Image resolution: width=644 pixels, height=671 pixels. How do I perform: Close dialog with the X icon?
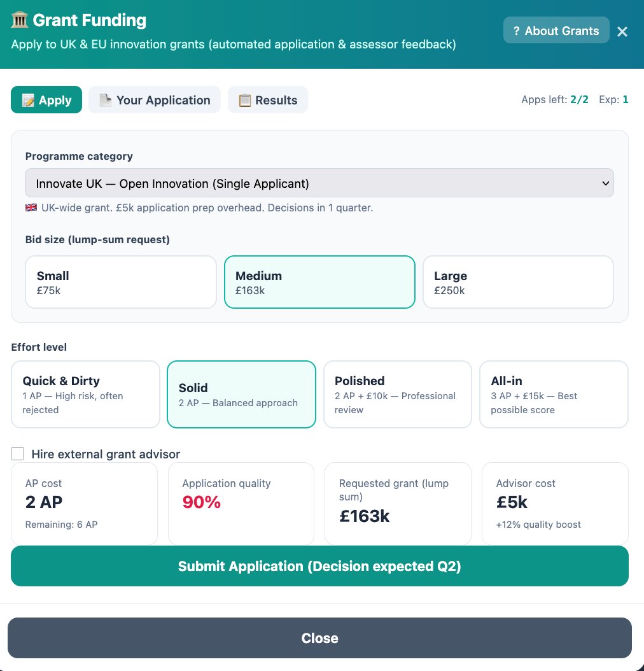click(x=622, y=31)
